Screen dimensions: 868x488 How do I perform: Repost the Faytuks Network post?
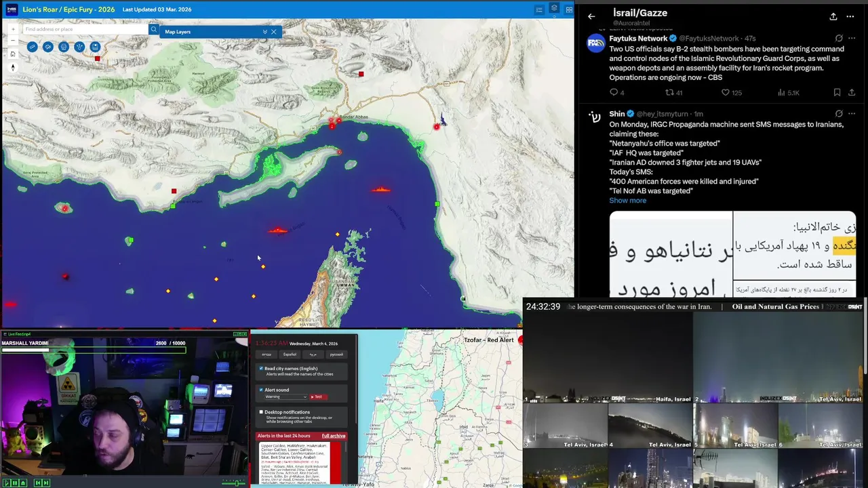coord(673,92)
